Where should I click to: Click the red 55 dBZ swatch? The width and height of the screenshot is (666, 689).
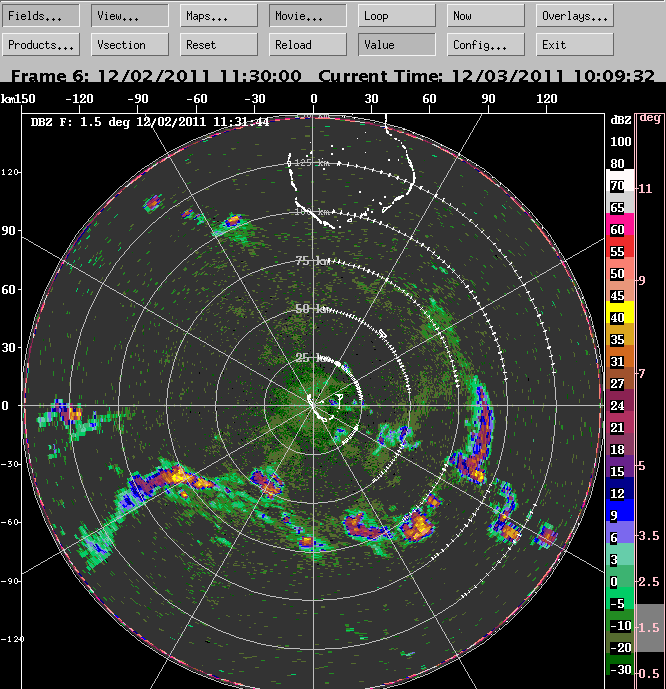(x=620, y=246)
